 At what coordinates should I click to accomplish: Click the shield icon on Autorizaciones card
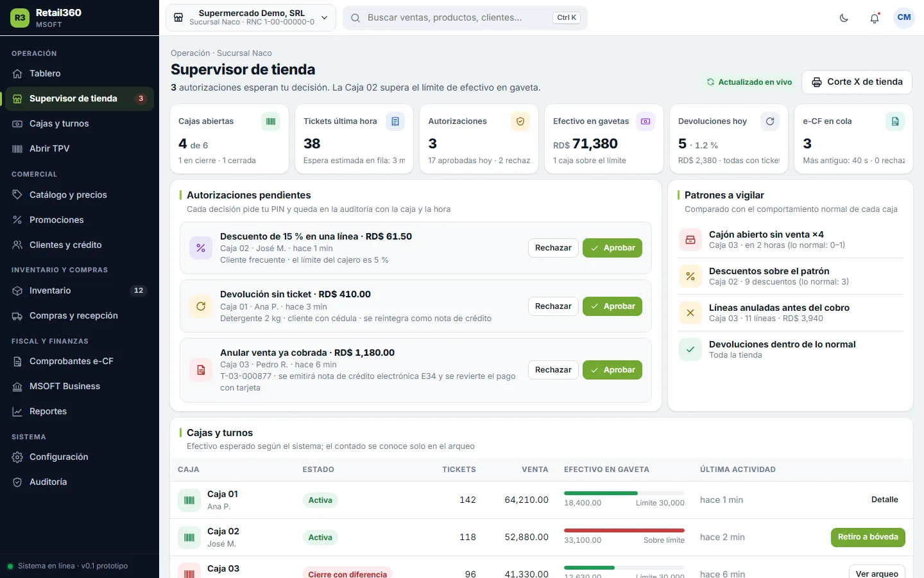coord(520,121)
